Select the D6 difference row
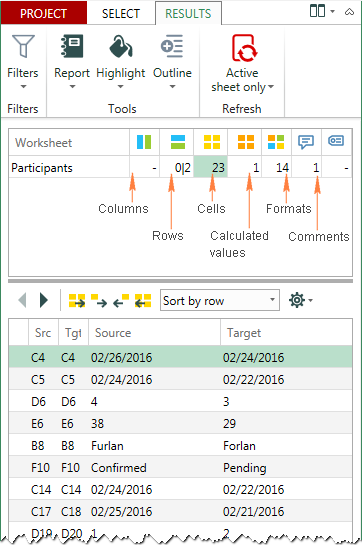 (x=180, y=401)
